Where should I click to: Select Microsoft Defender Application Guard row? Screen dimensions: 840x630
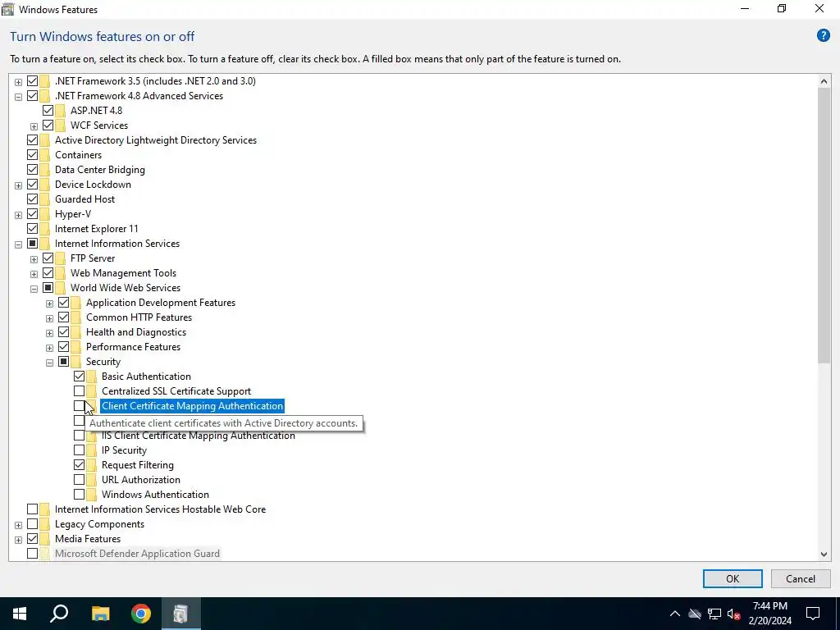137,554
